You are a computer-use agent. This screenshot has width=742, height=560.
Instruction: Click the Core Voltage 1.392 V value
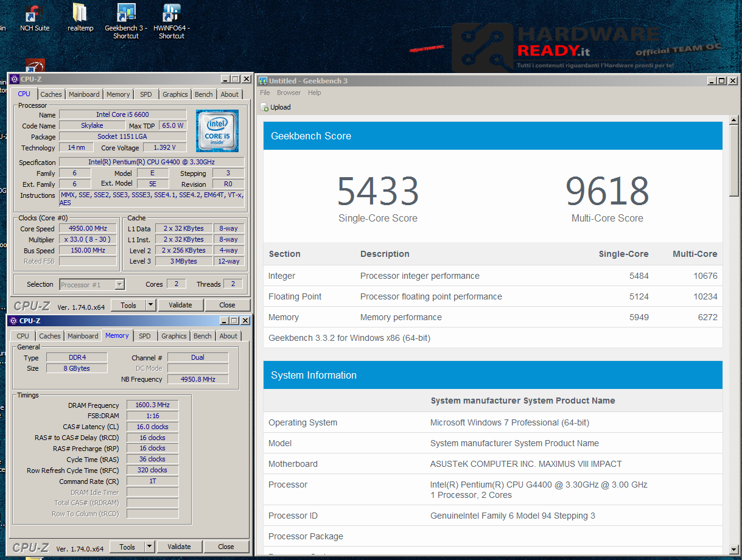[164, 147]
